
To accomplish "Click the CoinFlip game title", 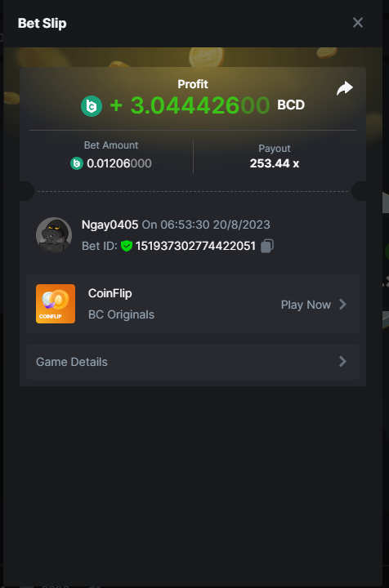I will tap(110, 293).
